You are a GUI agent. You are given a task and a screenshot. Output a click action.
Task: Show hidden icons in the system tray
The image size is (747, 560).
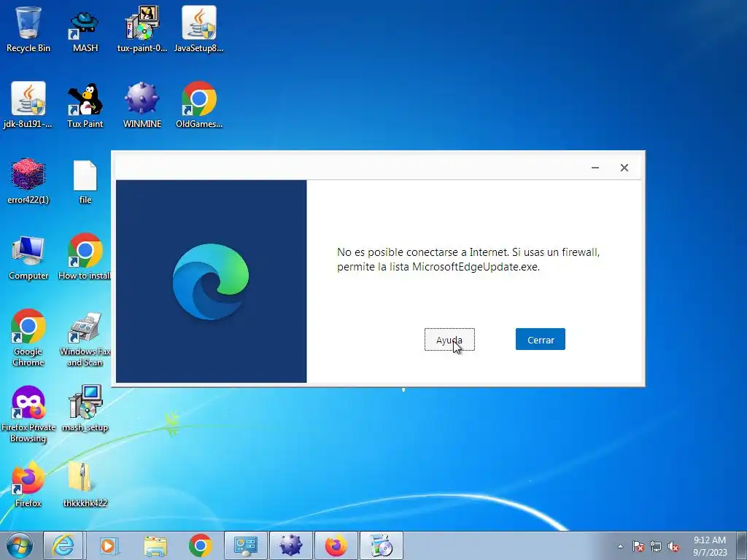tap(620, 546)
